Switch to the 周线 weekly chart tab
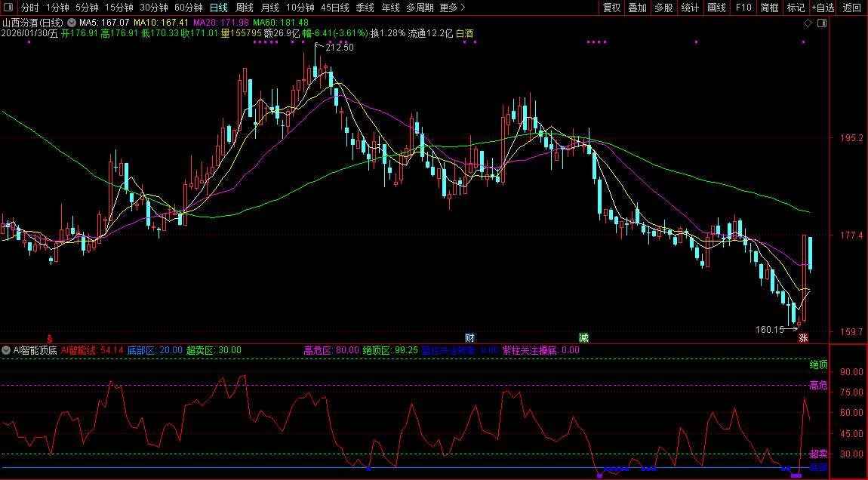The width and height of the screenshot is (868, 480). (x=245, y=8)
